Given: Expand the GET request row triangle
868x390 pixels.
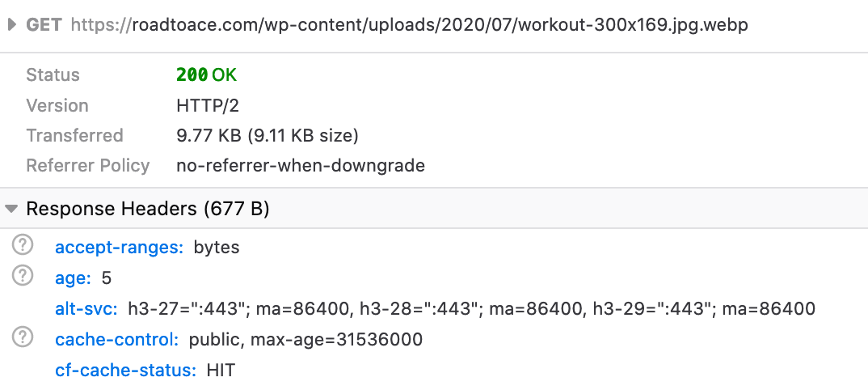Looking at the screenshot, I should [11, 24].
